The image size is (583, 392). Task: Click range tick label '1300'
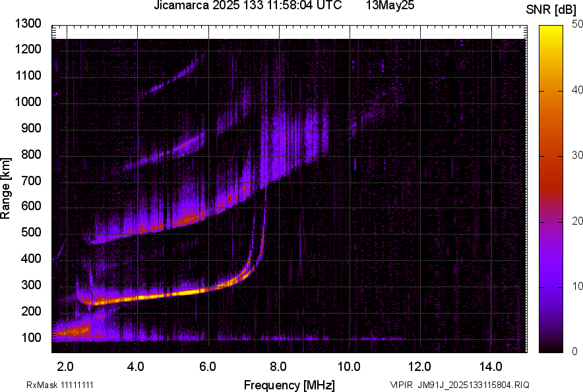[28, 24]
